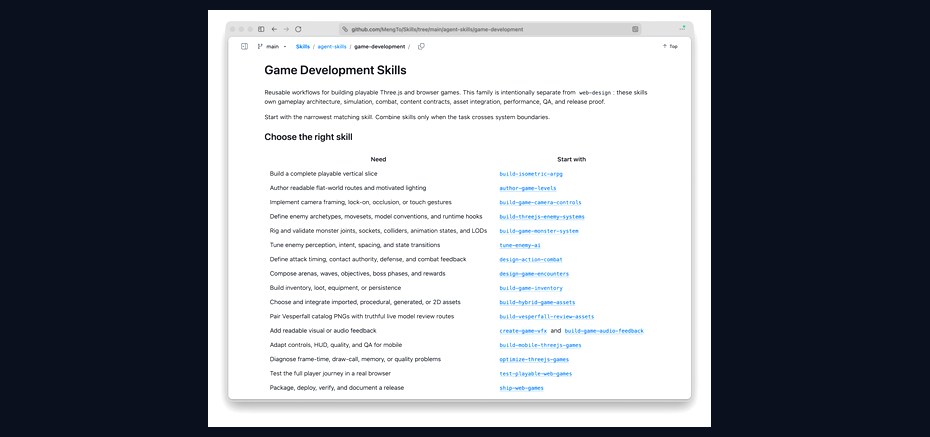Image resolution: width=930 pixels, height=437 pixels.
Task: Click 'Define enemy archetypes, movesets' row text
Action: pyautogui.click(x=376, y=216)
